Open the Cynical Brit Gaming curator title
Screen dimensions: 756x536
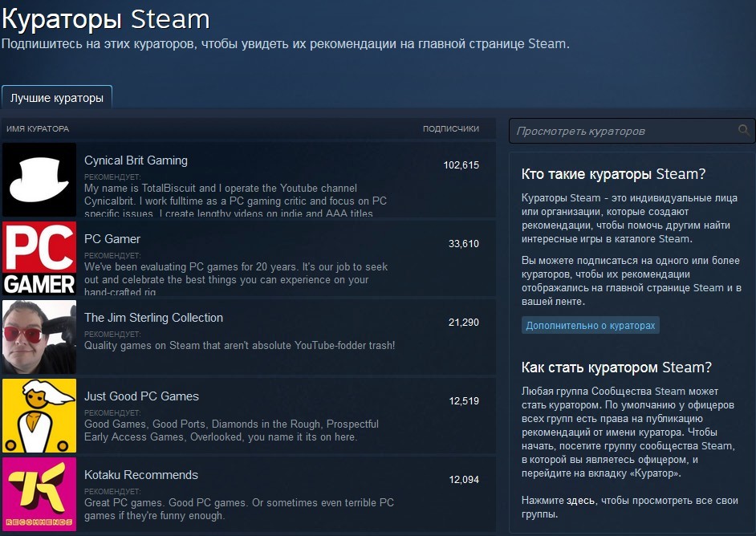point(136,160)
